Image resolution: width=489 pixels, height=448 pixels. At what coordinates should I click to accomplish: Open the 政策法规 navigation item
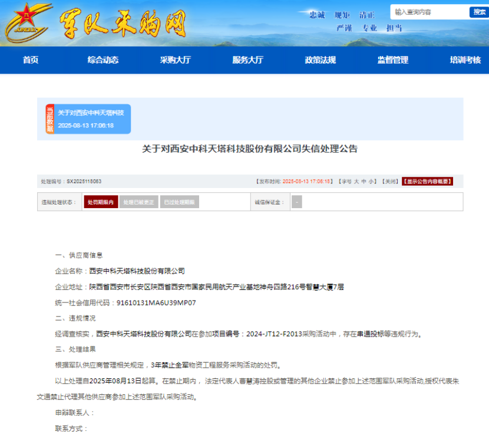pos(321,60)
